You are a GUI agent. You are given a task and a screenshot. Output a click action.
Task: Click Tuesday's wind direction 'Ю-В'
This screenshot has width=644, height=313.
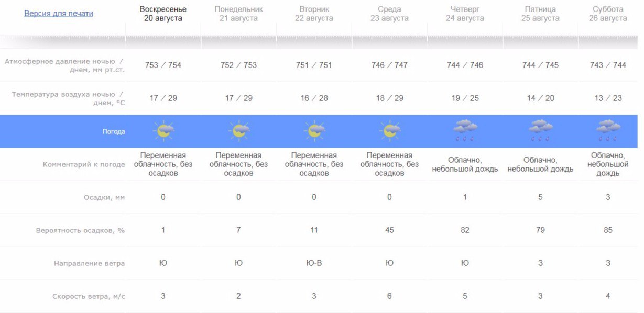tap(314, 263)
